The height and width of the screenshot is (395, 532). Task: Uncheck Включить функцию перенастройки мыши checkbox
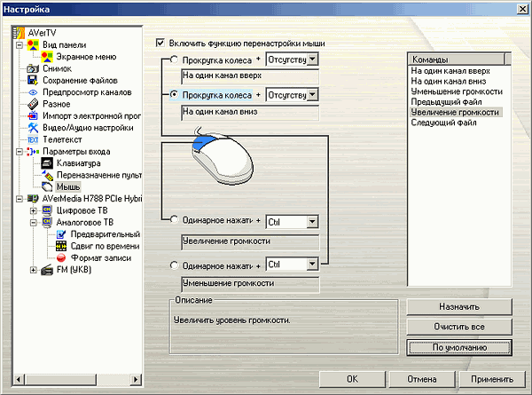pyautogui.click(x=160, y=43)
